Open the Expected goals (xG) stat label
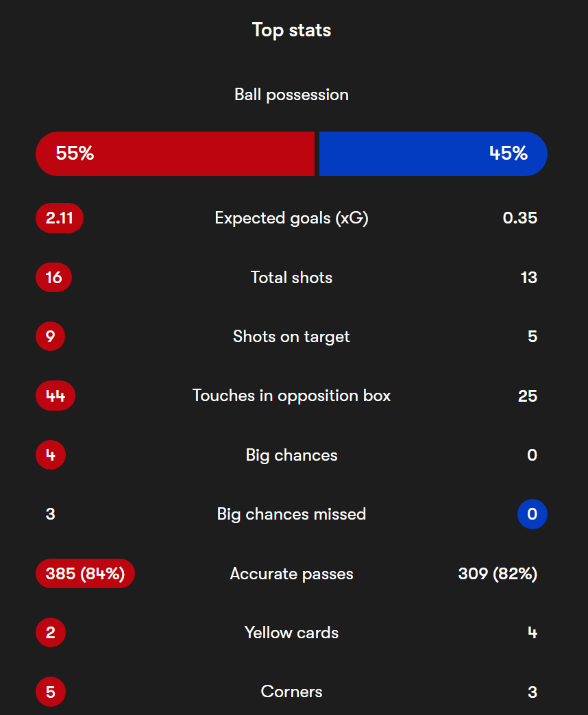The height and width of the screenshot is (715, 588). [292, 218]
